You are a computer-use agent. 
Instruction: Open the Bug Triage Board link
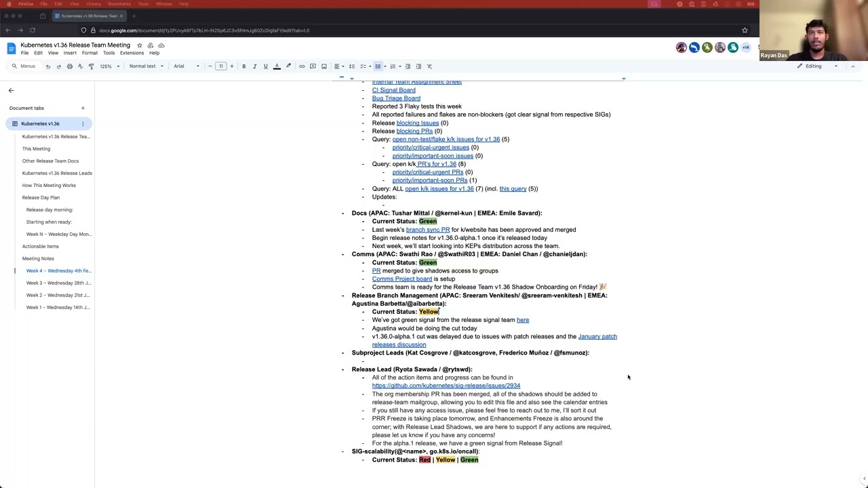click(396, 98)
